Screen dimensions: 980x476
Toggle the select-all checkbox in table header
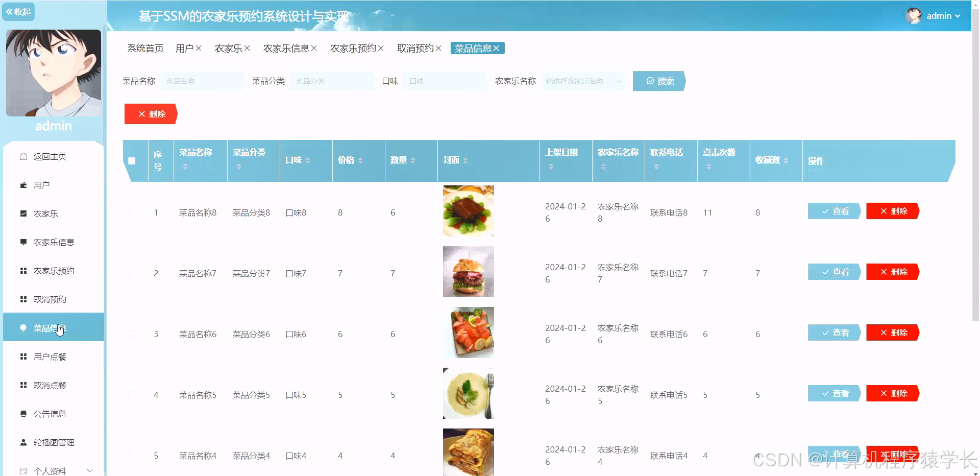pyautogui.click(x=133, y=161)
